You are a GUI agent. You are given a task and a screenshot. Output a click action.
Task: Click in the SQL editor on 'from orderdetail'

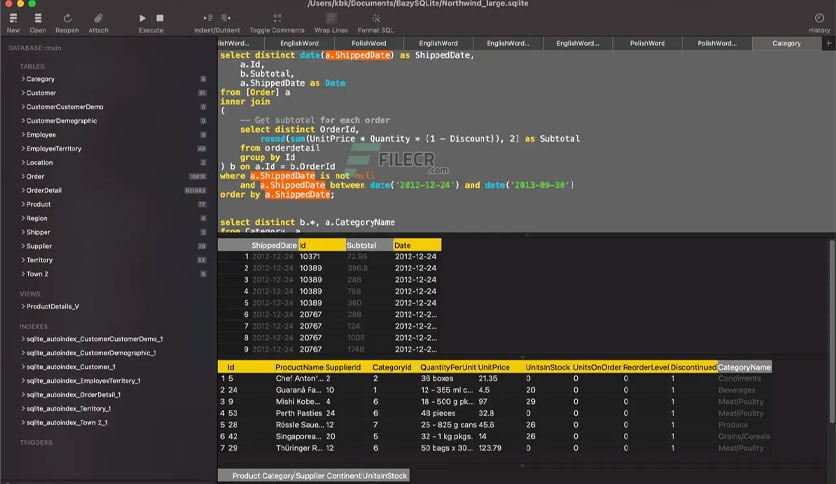[x=280, y=148]
